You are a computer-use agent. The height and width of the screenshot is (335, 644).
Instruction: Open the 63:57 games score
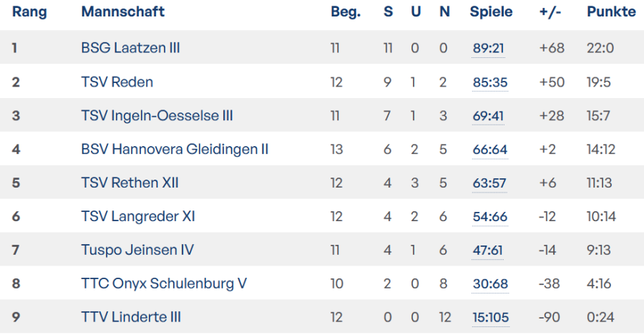pyautogui.click(x=489, y=183)
